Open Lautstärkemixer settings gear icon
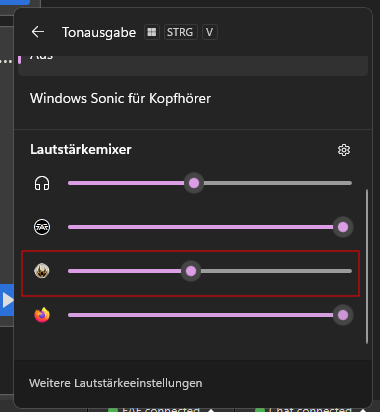The image size is (380, 412). coord(344,150)
